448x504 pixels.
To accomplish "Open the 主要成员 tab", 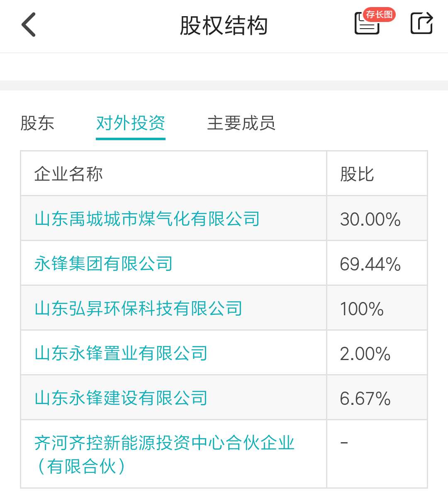I will [x=242, y=123].
